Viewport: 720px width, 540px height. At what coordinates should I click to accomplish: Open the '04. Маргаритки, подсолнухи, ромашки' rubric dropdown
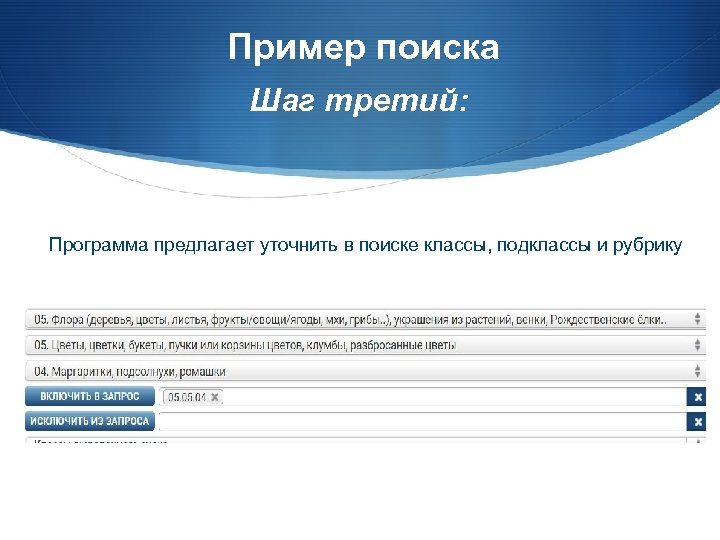pyautogui.click(x=365, y=371)
